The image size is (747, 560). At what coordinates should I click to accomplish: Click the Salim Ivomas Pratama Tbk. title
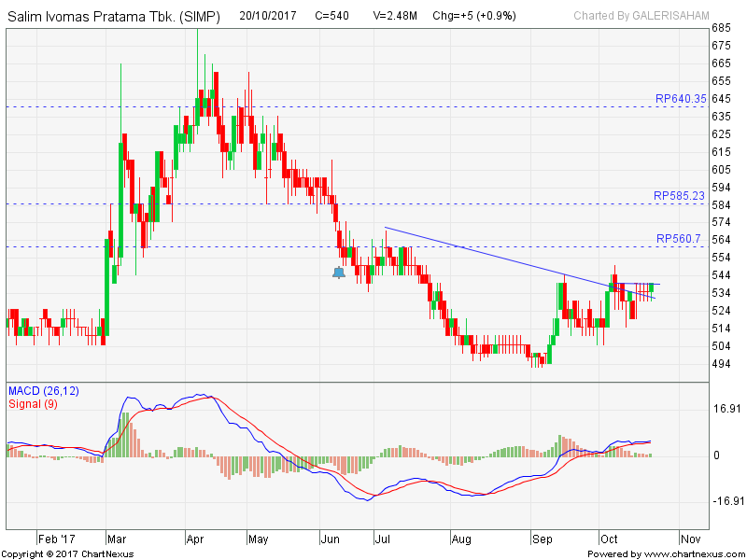point(114,16)
